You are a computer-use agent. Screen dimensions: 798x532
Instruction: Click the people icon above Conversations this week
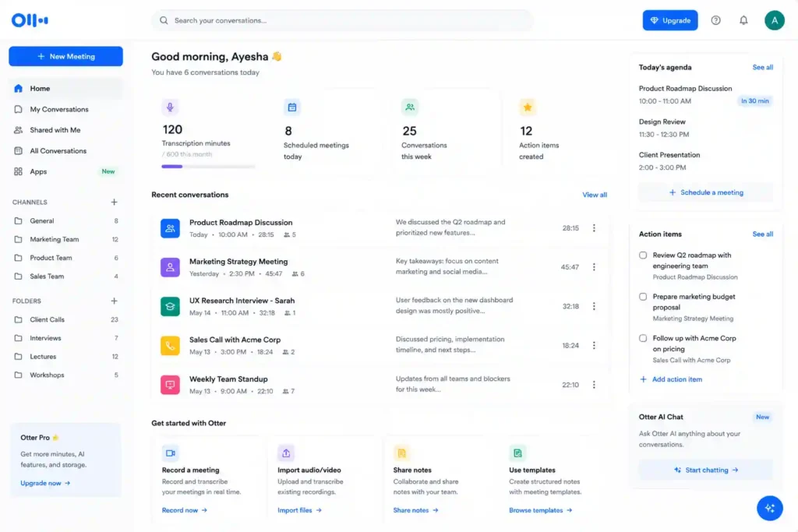(x=410, y=107)
